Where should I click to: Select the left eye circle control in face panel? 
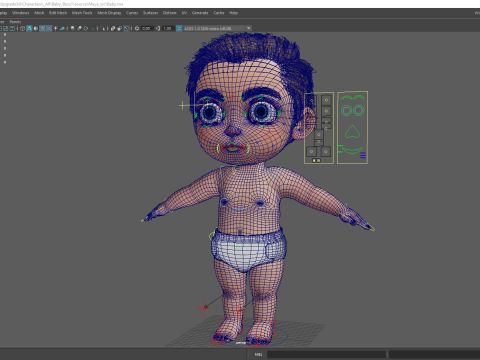click(346, 110)
